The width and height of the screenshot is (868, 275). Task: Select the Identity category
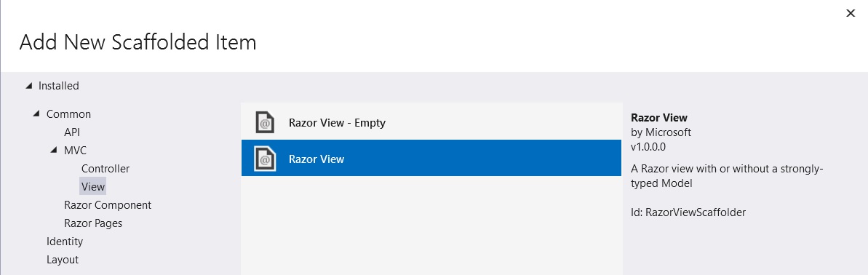pos(65,242)
